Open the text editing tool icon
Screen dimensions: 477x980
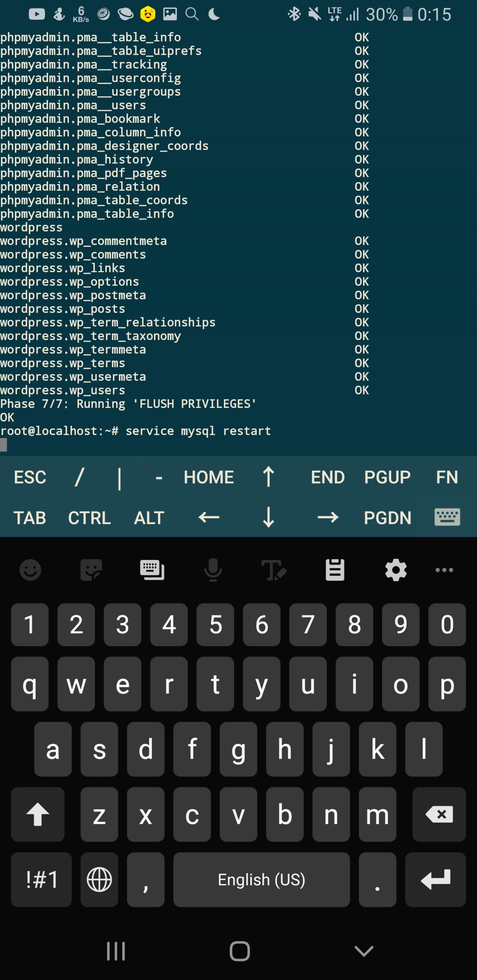(x=274, y=570)
